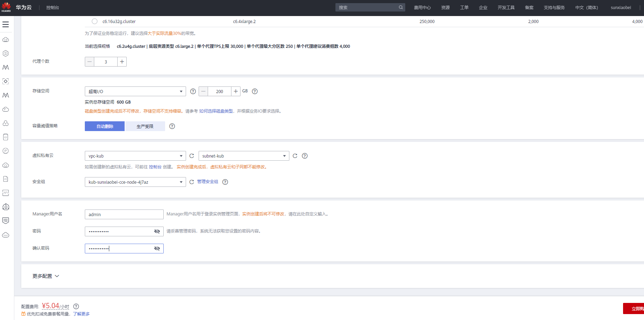Click the red 立即购买 button

click(634, 308)
